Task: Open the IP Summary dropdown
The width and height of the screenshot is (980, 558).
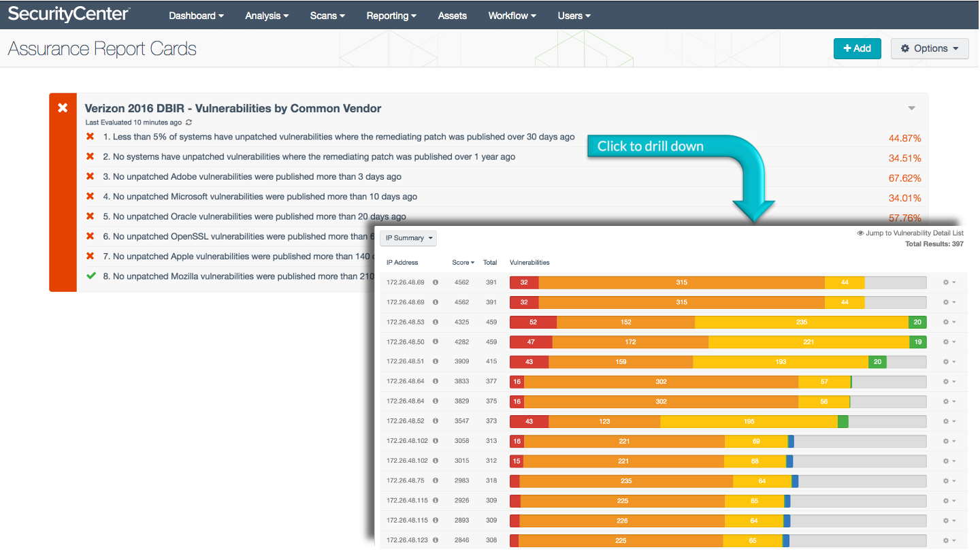Action: coord(408,238)
